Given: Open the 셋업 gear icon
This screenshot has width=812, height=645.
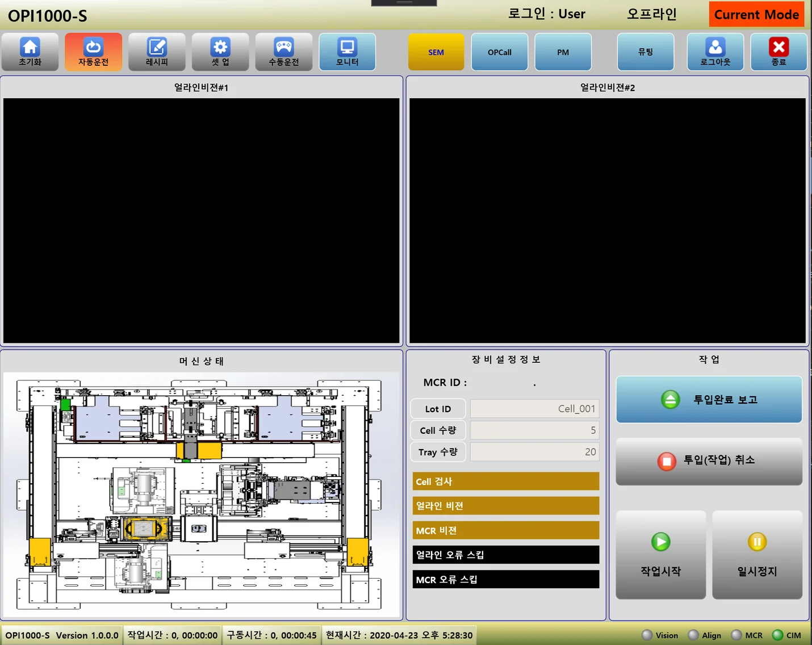Looking at the screenshot, I should point(220,52).
